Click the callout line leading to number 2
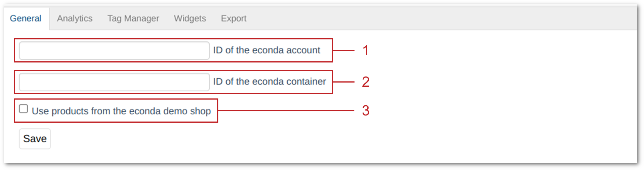The image size is (644, 170). tap(343, 82)
